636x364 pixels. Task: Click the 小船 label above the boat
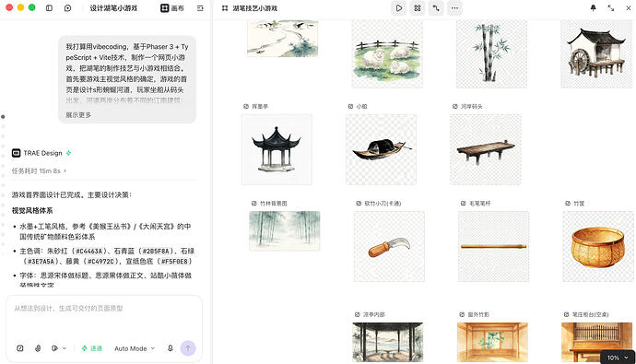[361, 106]
